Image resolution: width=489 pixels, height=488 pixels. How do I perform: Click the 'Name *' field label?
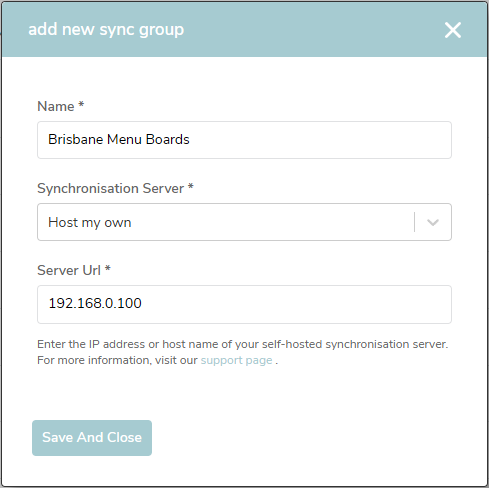(60, 106)
